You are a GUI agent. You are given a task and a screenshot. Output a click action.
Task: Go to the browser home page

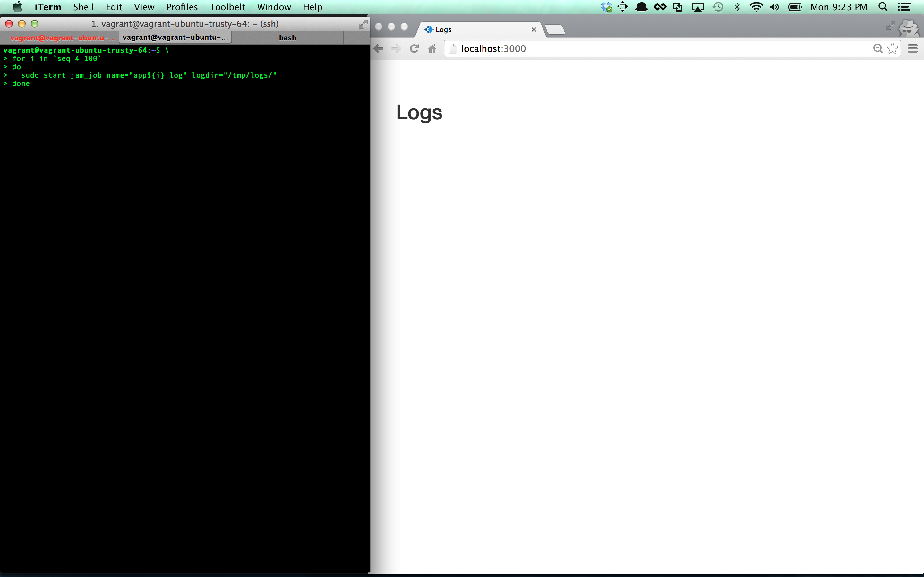(432, 48)
